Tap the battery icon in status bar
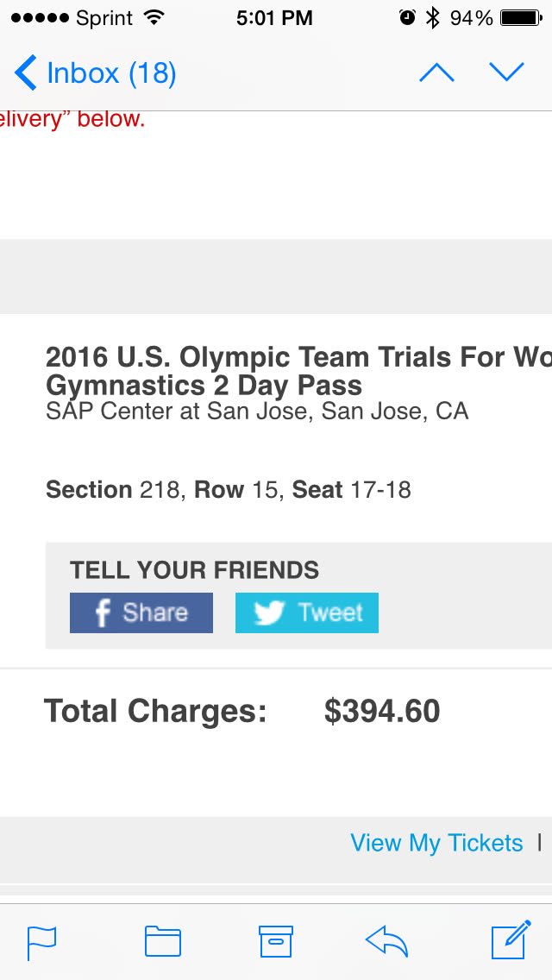The width and height of the screenshot is (552, 980). 520,18
